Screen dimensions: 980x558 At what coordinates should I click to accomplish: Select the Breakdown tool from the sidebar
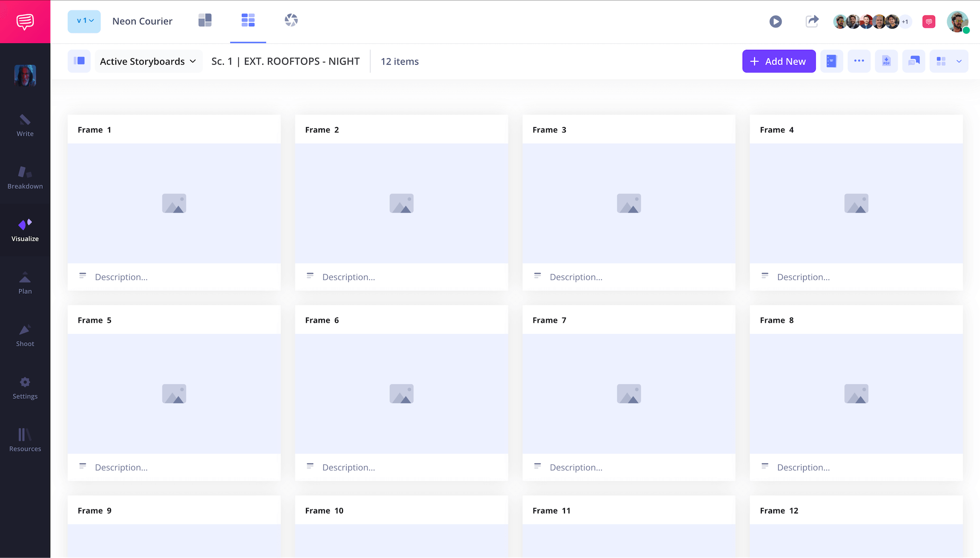(x=25, y=178)
